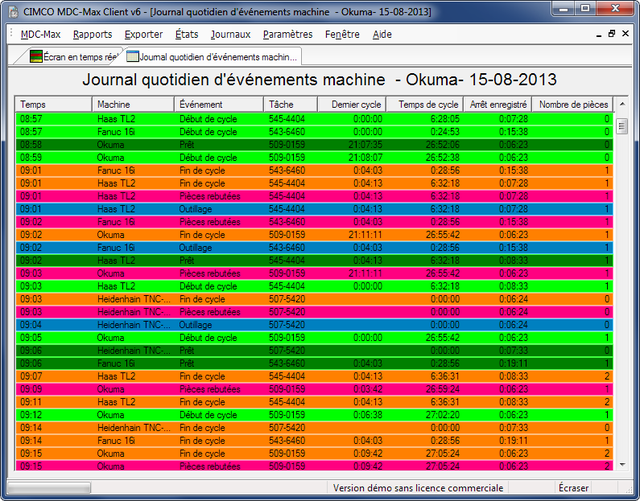The width and height of the screenshot is (640, 501).
Task: Select 09:05 Okuma Début de cycle row
Action: click(x=314, y=338)
